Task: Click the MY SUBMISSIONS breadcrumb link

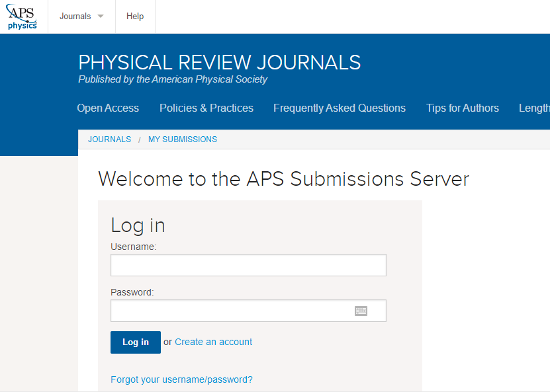Action: (183, 139)
